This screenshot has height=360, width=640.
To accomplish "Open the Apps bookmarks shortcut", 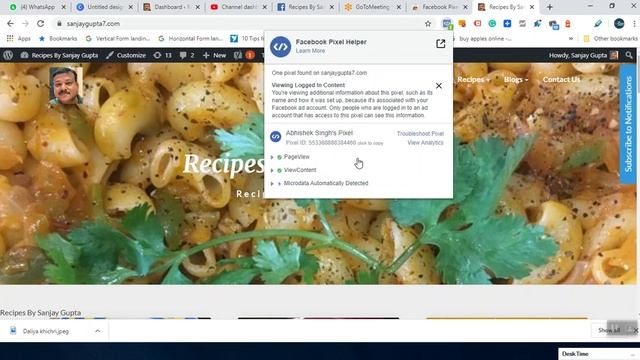I will [x=18, y=39].
